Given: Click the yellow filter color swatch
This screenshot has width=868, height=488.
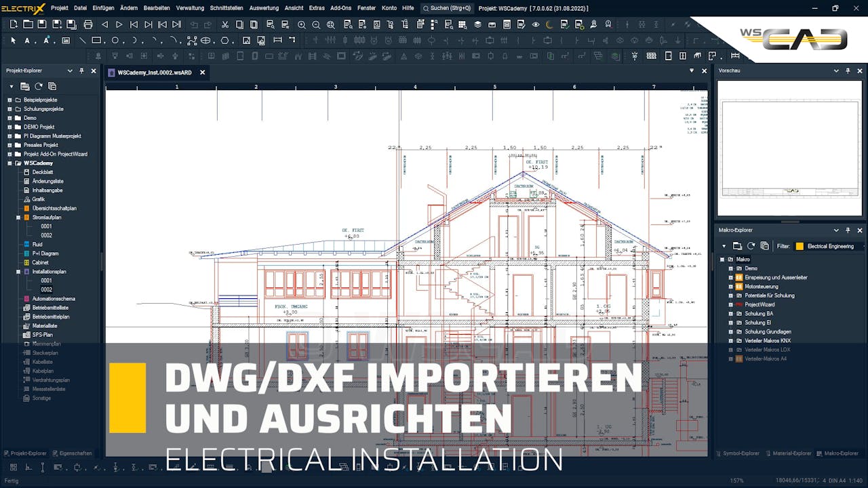Looking at the screenshot, I should tap(800, 246).
